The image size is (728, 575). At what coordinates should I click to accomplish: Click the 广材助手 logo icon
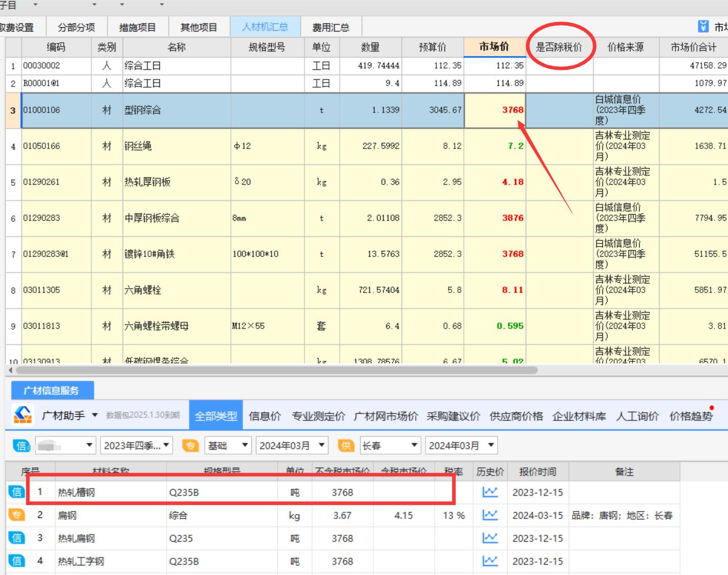(x=22, y=415)
